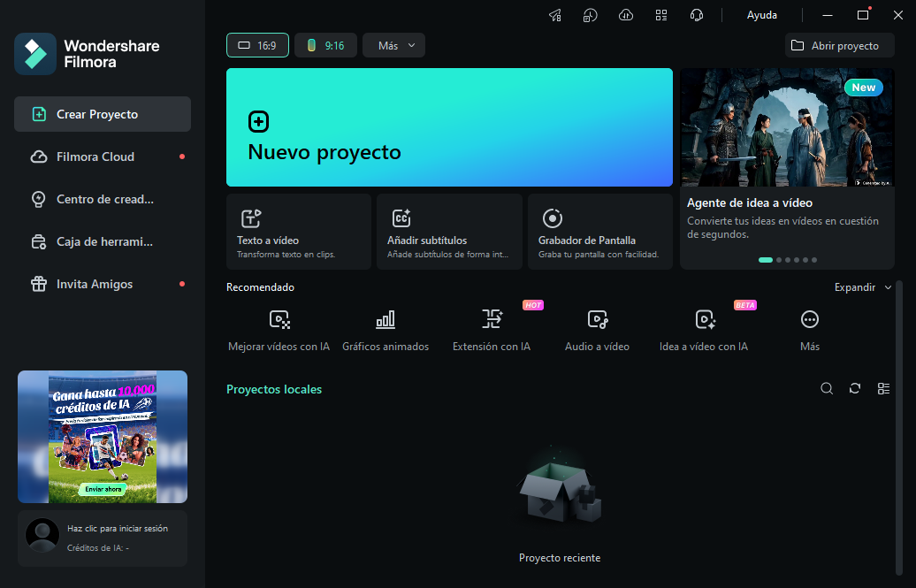Open Texto a vídeo tool card
This screenshot has height=588, width=916.
click(299, 232)
